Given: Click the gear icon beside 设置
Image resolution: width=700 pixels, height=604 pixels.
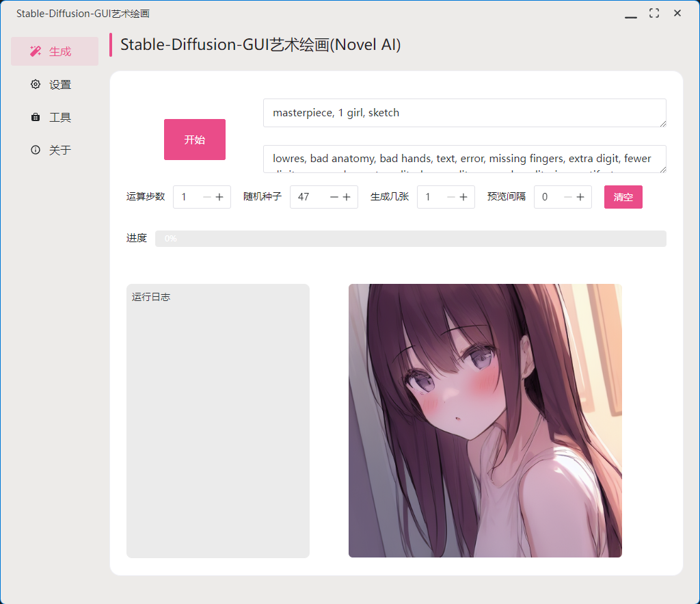Looking at the screenshot, I should pos(36,84).
